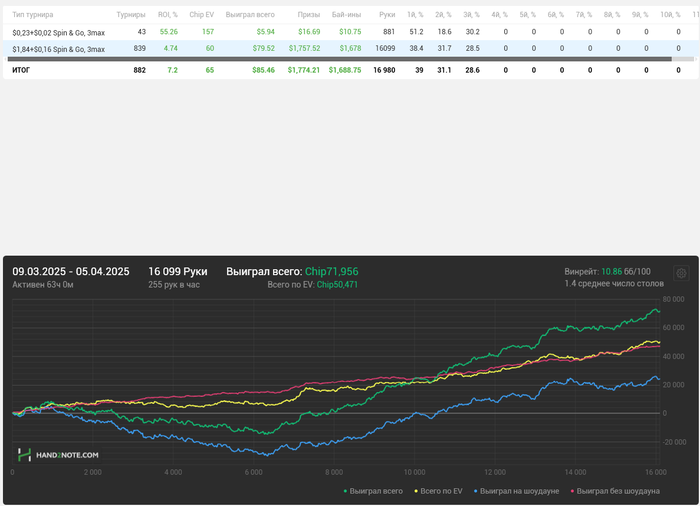The height and width of the screenshot is (506, 700).
Task: Sort by '3й, %' column header
Action: [471, 15]
